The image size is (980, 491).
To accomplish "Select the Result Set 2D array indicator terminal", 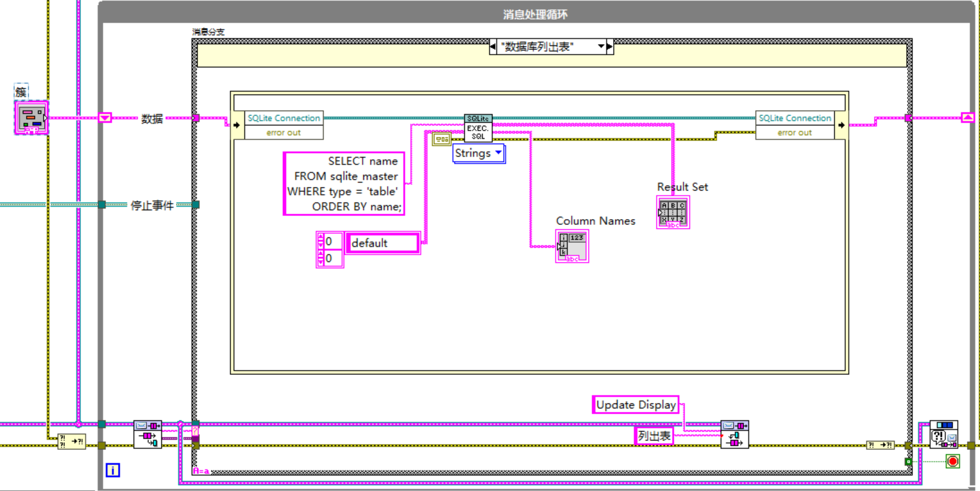I will 673,212.
